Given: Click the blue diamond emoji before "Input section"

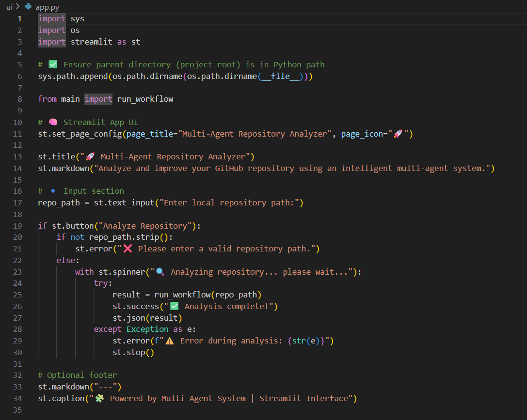Looking at the screenshot, I should 53,191.
